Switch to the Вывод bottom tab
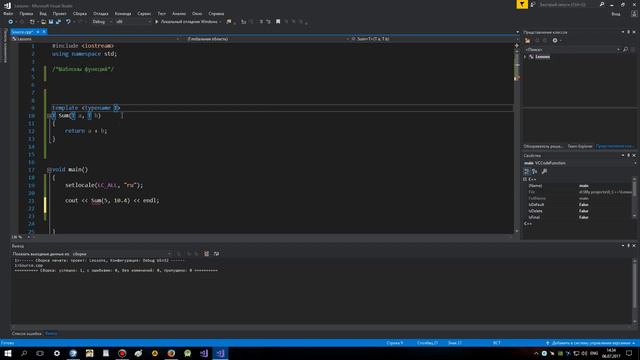The width and height of the screenshot is (640, 360). pos(51,333)
